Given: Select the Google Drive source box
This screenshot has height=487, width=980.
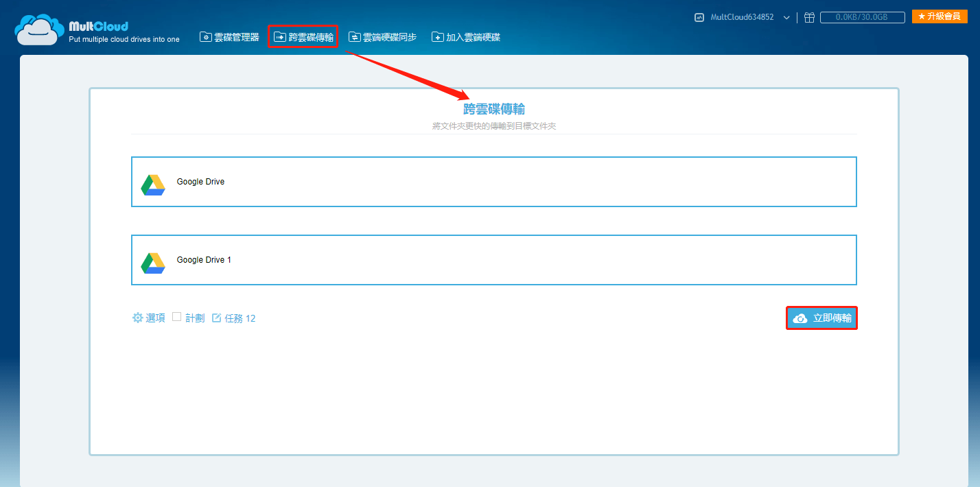Looking at the screenshot, I should pyautogui.click(x=494, y=182).
